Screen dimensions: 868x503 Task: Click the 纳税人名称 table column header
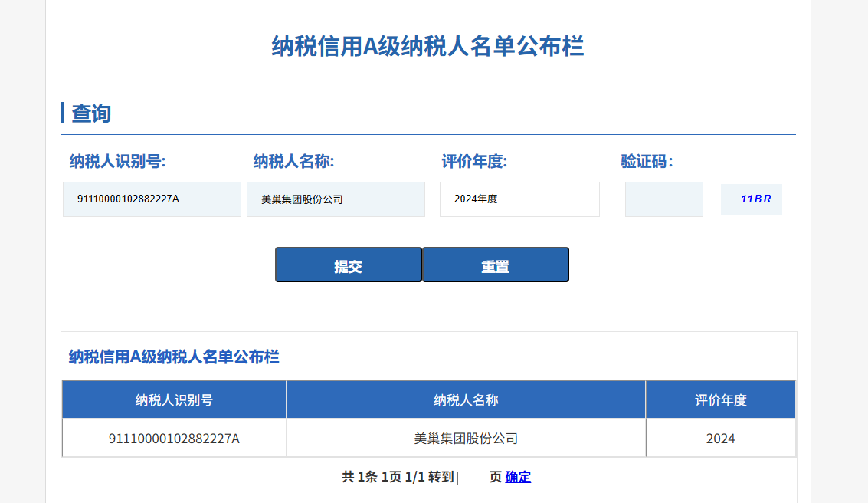[x=466, y=399]
